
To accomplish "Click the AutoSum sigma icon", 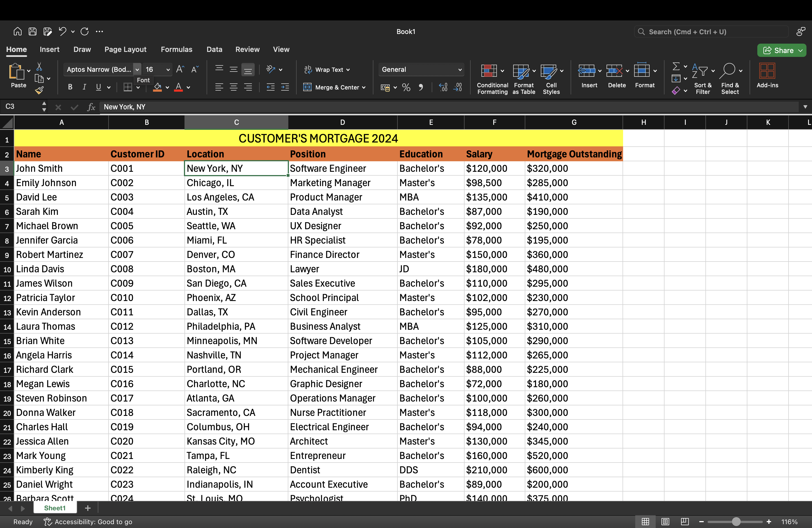I will click(x=676, y=66).
